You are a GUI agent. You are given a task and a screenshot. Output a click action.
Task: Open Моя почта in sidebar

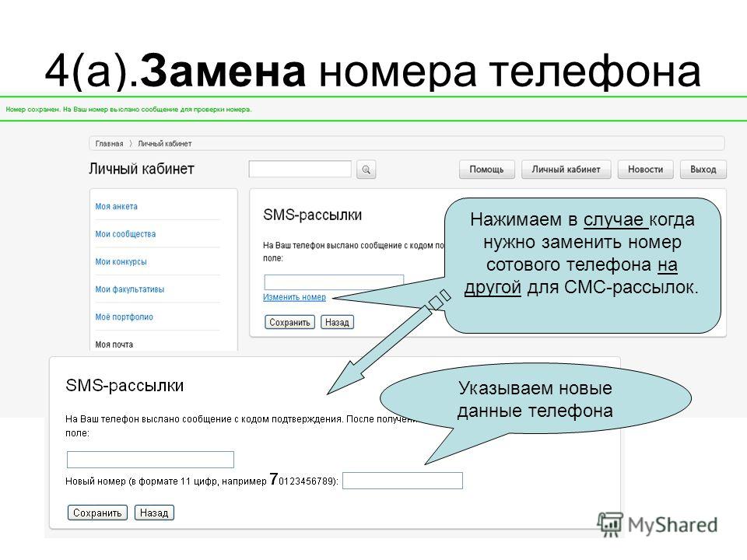point(114,345)
